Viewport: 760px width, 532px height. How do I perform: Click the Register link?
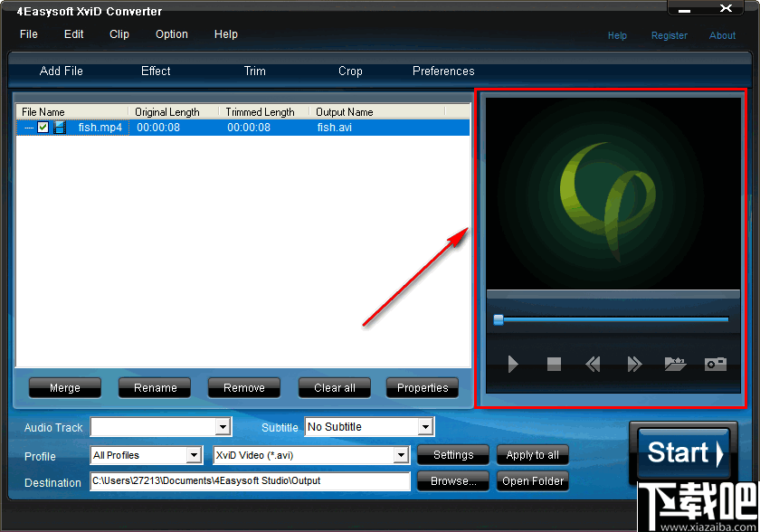[670, 35]
